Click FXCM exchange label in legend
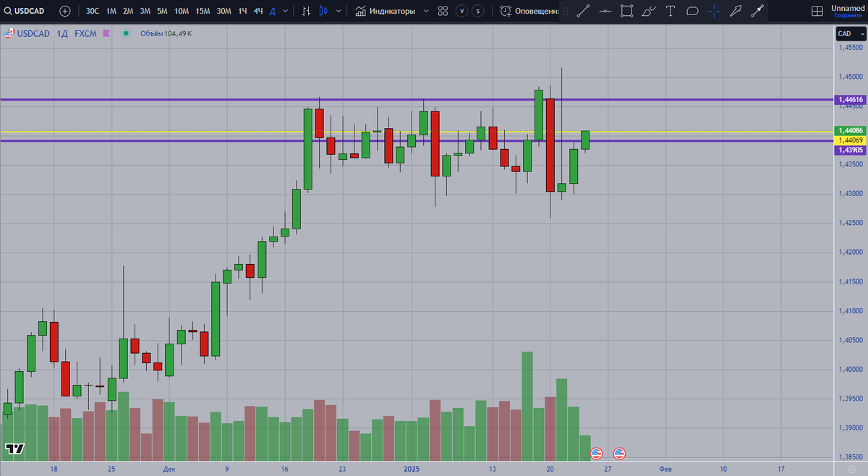This screenshot has height=476, width=868. [85, 33]
